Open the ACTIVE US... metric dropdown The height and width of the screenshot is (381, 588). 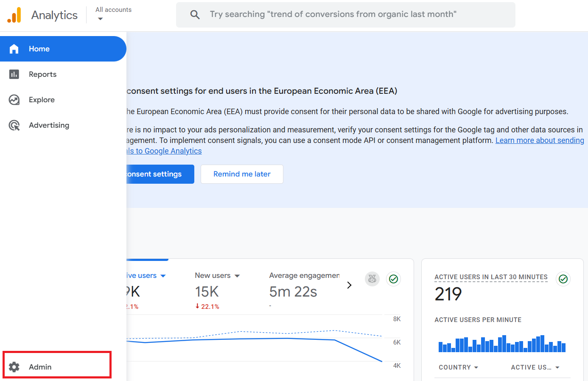click(535, 367)
